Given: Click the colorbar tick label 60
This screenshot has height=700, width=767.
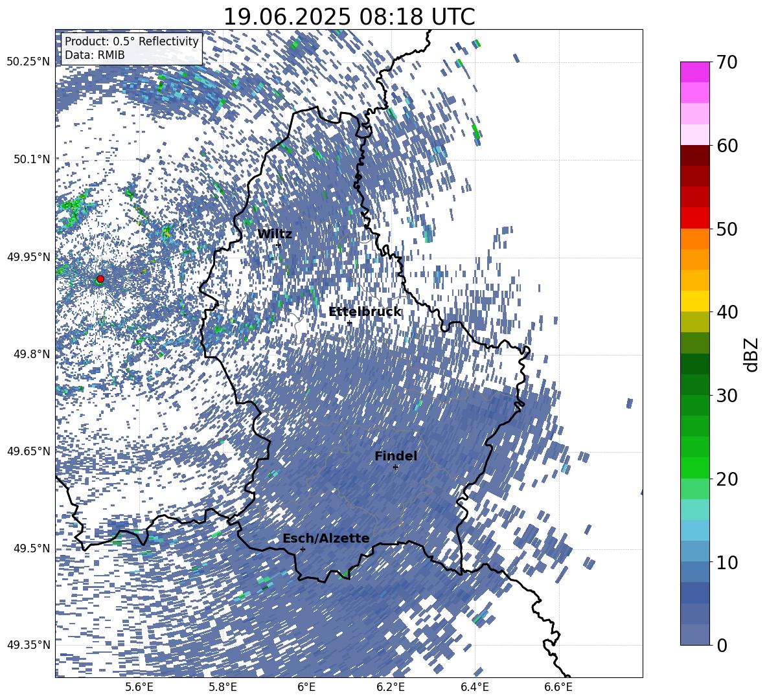Looking at the screenshot, I should click(727, 146).
